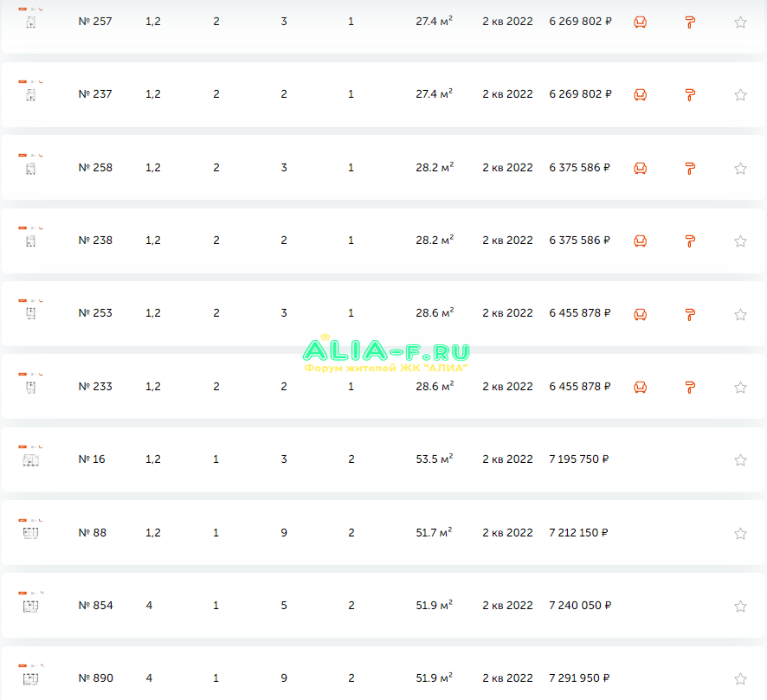Screen dimensions: 767x700
Task: Open floor plan thumbnail of № 16
Action: pos(30,457)
